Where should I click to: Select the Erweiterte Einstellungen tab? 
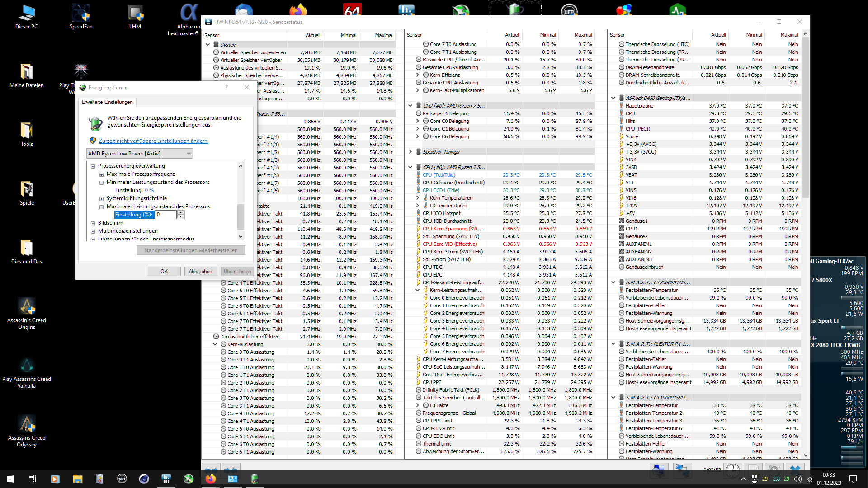[x=107, y=102]
